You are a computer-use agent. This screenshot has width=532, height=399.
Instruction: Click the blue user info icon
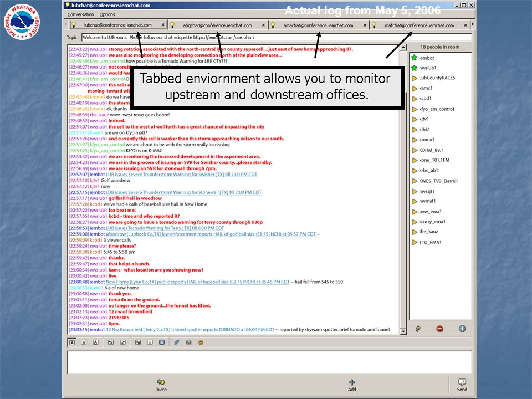[x=462, y=329]
